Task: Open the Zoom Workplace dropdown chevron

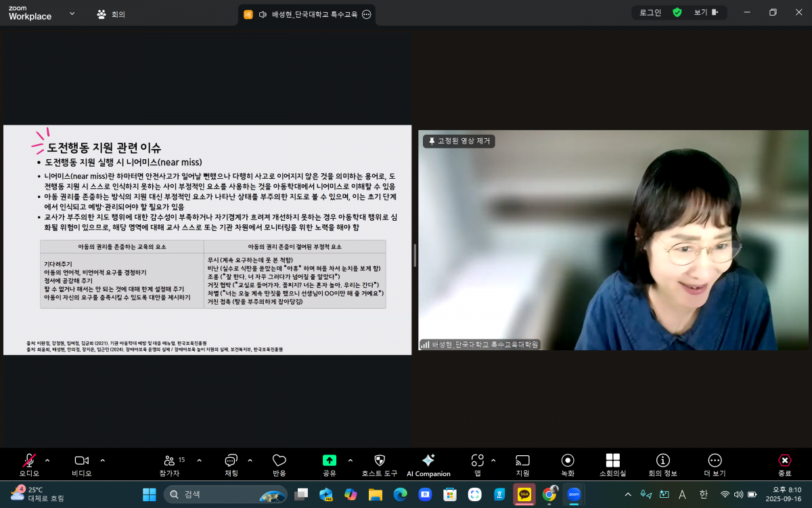Action: point(72,14)
